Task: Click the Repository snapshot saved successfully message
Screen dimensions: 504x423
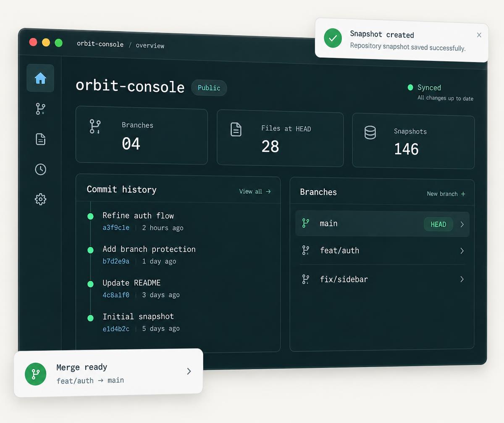Action: click(408, 47)
